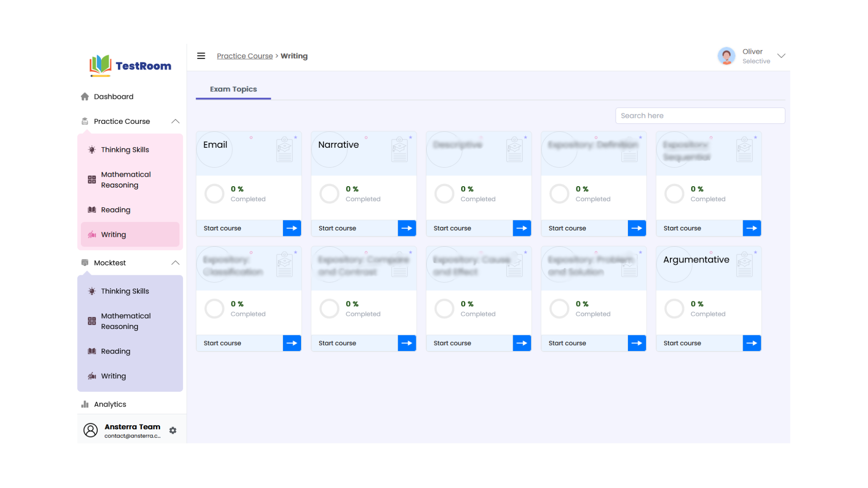Click Start course on Email card
The height and width of the screenshot is (488, 868).
222,228
